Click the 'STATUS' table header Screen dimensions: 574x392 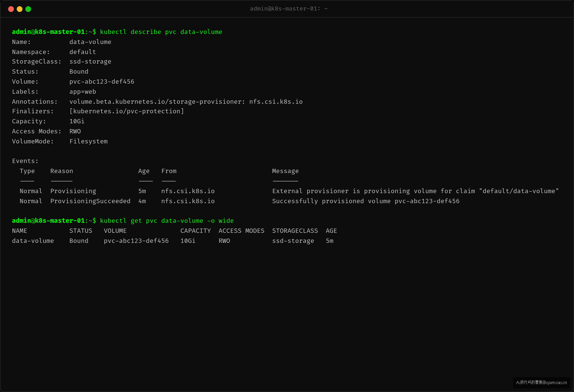coord(81,231)
